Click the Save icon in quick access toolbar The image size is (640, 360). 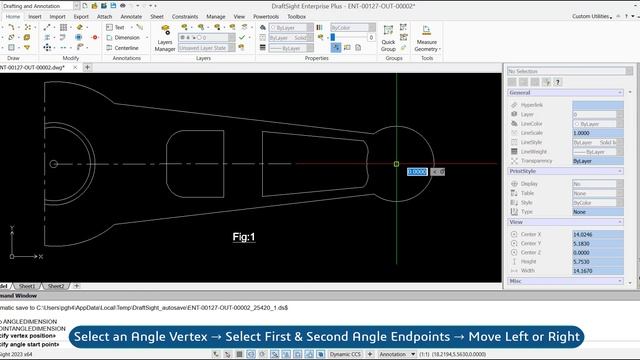(x=104, y=6)
